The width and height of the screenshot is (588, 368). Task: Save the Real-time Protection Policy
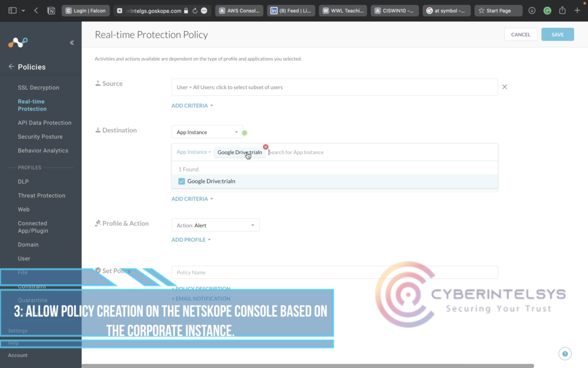pos(557,34)
